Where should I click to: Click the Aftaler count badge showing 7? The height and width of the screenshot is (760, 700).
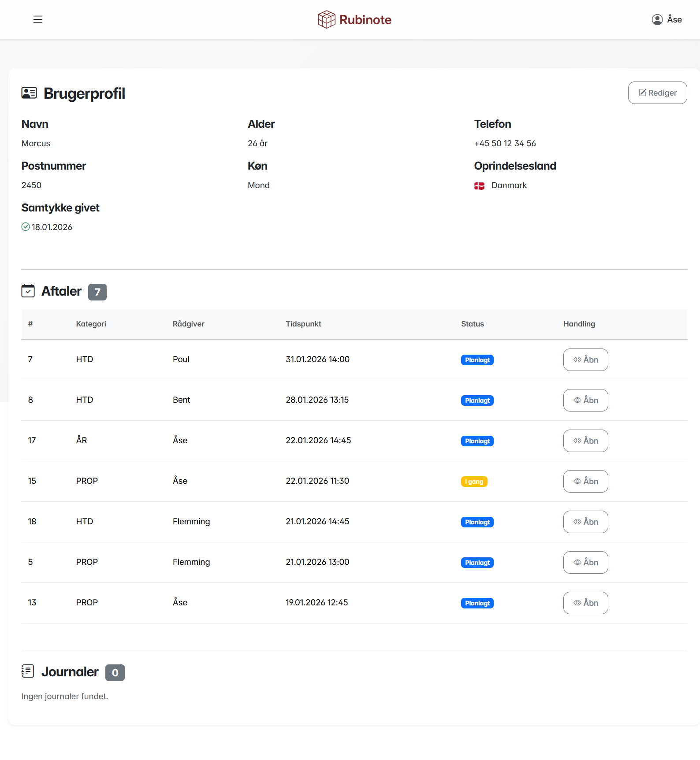pyautogui.click(x=97, y=292)
